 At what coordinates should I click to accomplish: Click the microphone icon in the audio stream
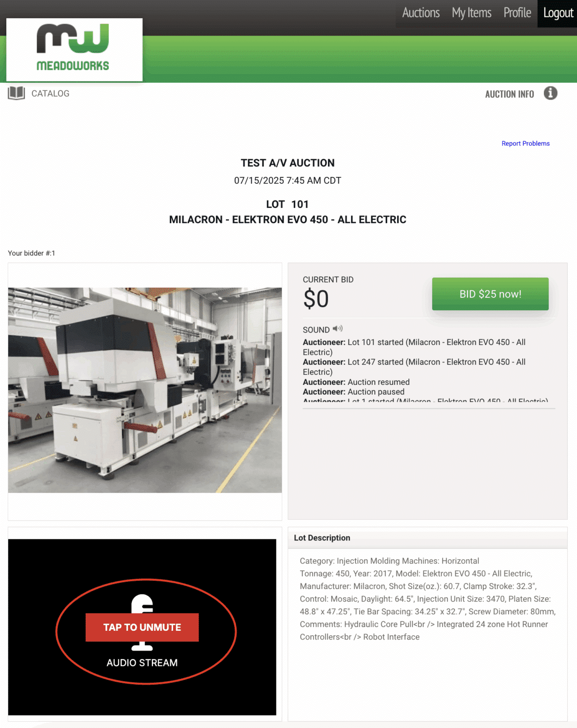tap(142, 623)
